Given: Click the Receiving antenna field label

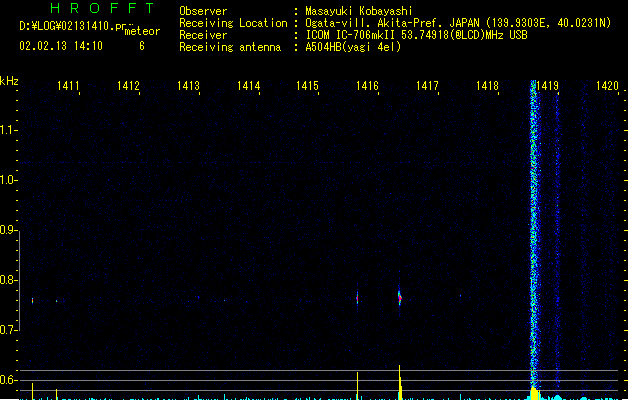Looking at the screenshot, I should [230, 47].
